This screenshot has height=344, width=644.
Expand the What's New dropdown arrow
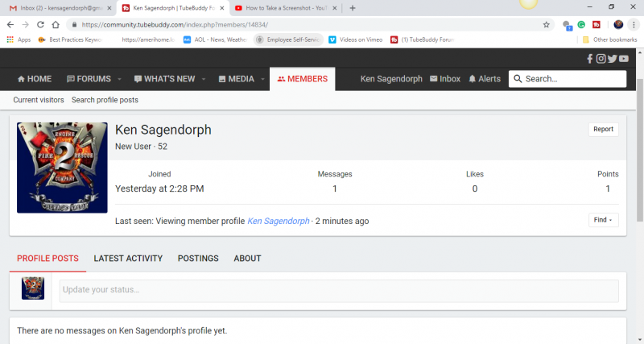(x=204, y=80)
